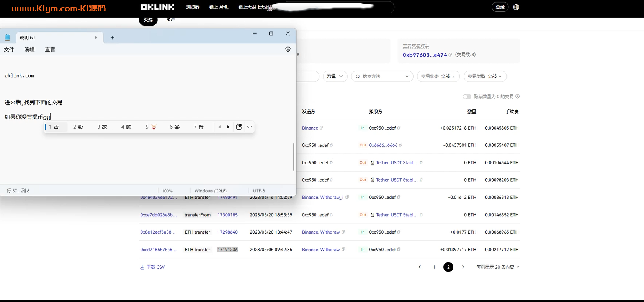Viewport: 644px width, 302px height.
Task: Open the 文件 menu in Notepad
Action: (x=9, y=49)
